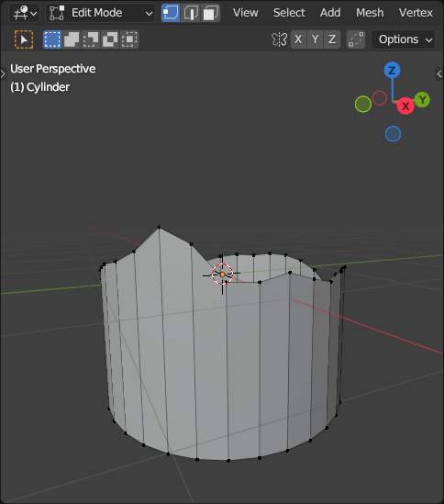444x504 pixels.
Task: Click the Select Box tool icon
Action: (x=24, y=39)
